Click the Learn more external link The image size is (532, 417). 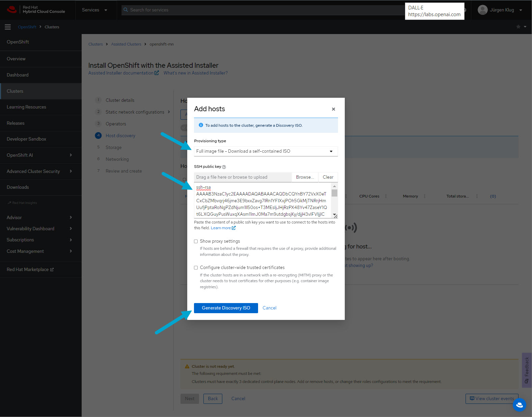click(x=223, y=228)
